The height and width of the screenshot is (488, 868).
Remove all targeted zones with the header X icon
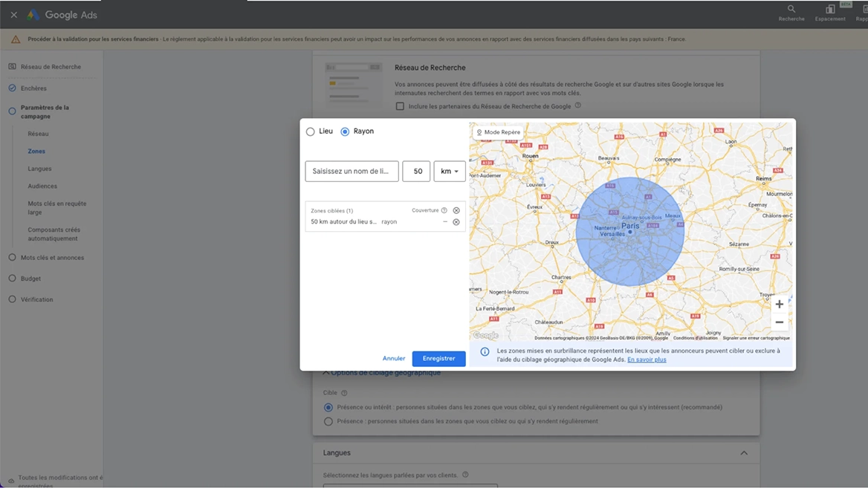pyautogui.click(x=456, y=210)
